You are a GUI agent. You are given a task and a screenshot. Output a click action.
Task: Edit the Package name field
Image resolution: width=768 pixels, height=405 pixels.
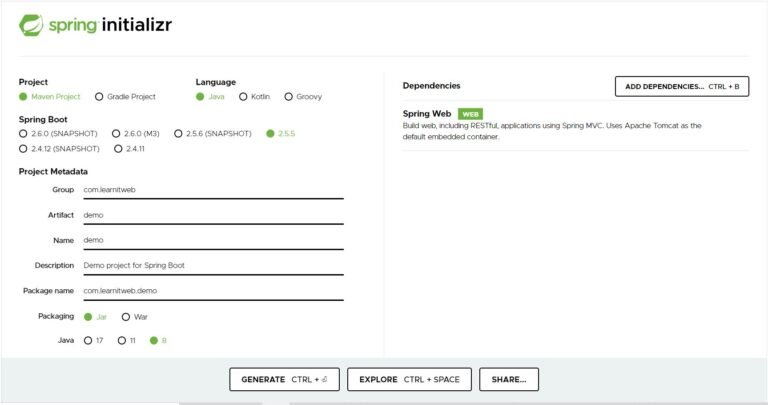(213, 291)
